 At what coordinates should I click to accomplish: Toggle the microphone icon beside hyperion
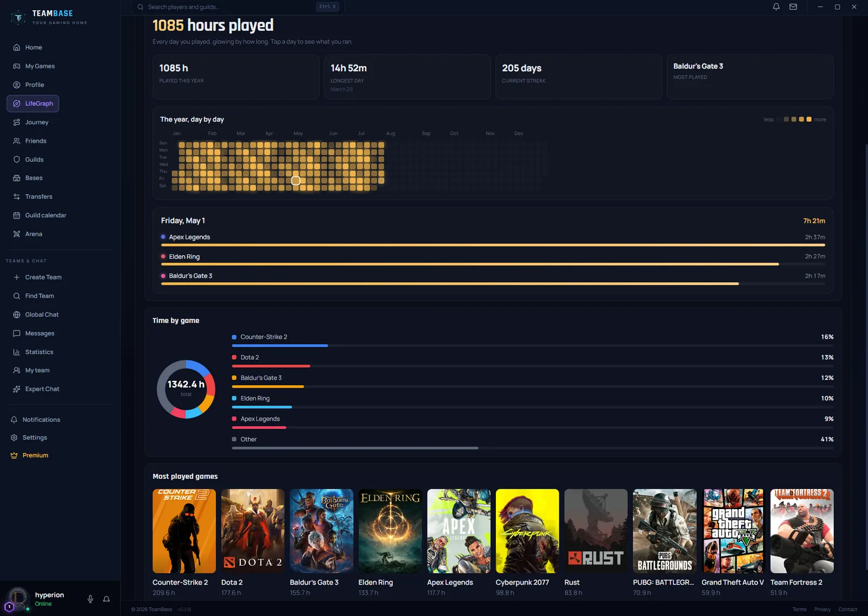(91, 599)
